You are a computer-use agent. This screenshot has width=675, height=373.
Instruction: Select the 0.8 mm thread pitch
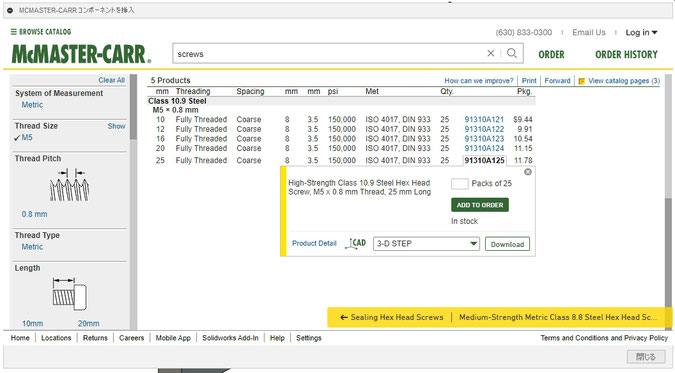(x=34, y=214)
